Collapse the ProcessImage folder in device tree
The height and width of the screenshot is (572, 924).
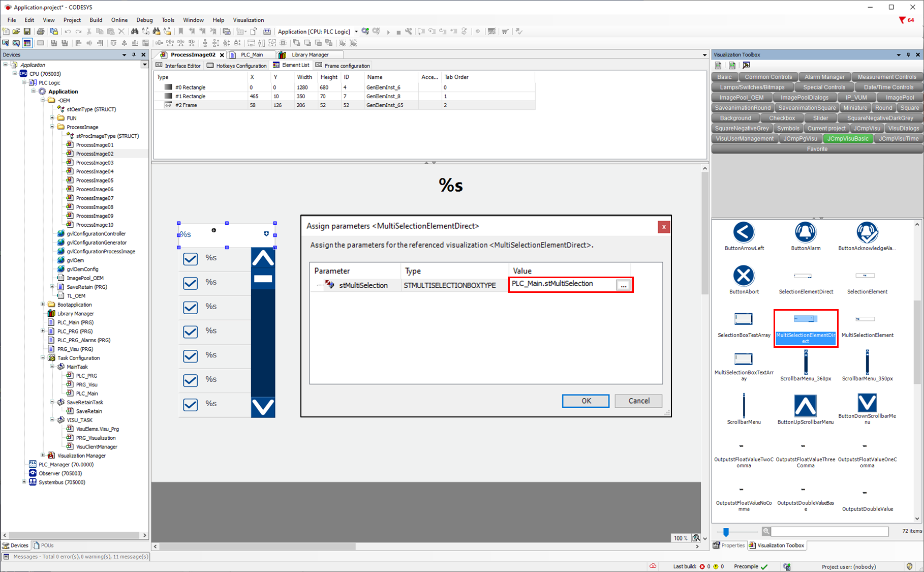click(x=52, y=127)
